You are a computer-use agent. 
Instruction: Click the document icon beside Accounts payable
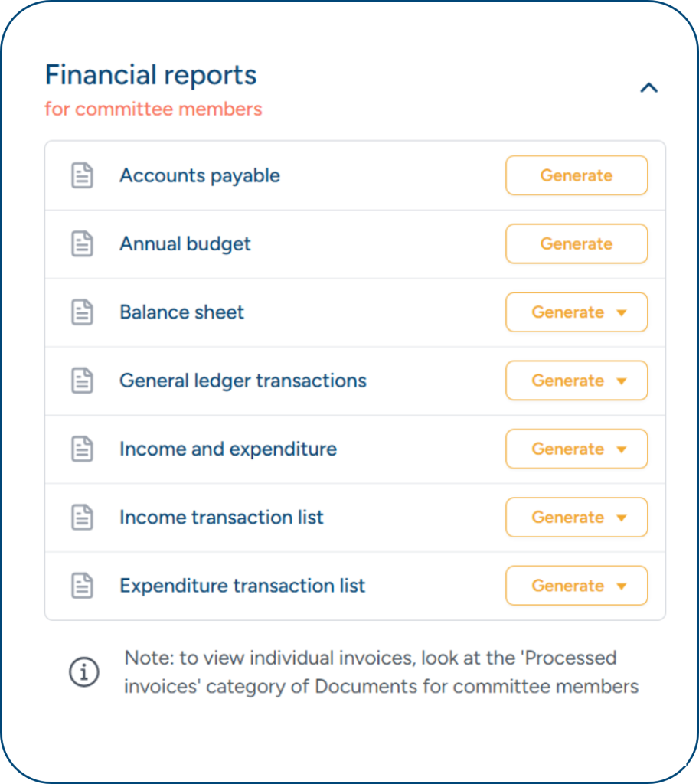point(82,175)
